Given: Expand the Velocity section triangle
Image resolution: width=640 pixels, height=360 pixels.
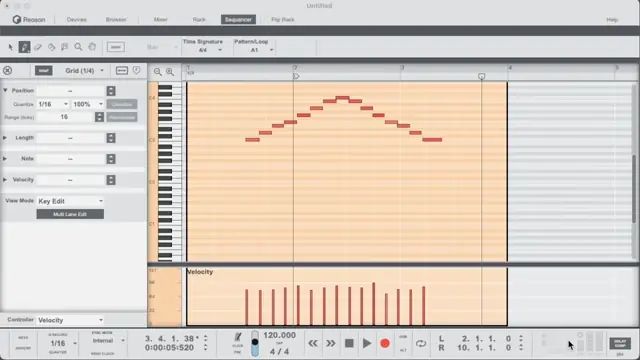Looking at the screenshot, I should pos(5,180).
